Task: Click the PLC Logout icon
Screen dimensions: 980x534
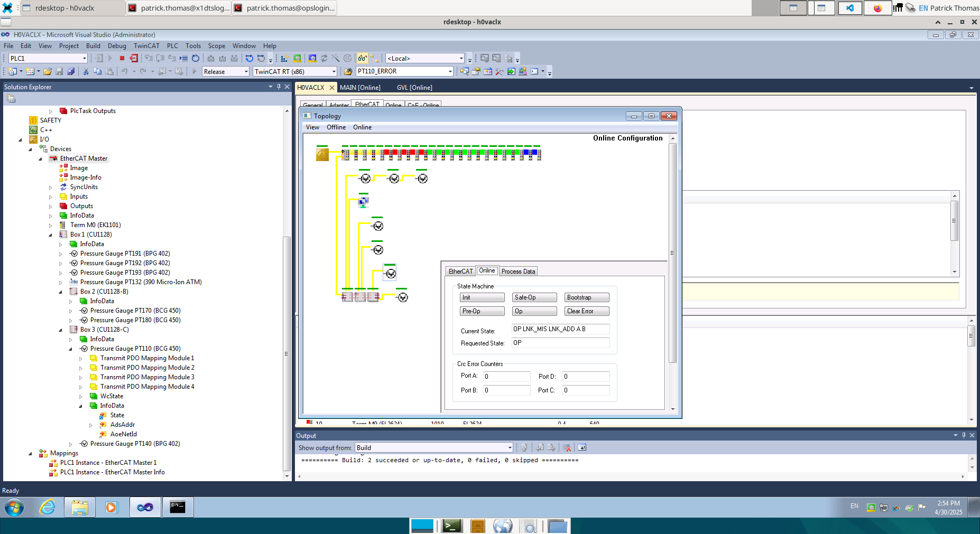Action: (x=134, y=58)
